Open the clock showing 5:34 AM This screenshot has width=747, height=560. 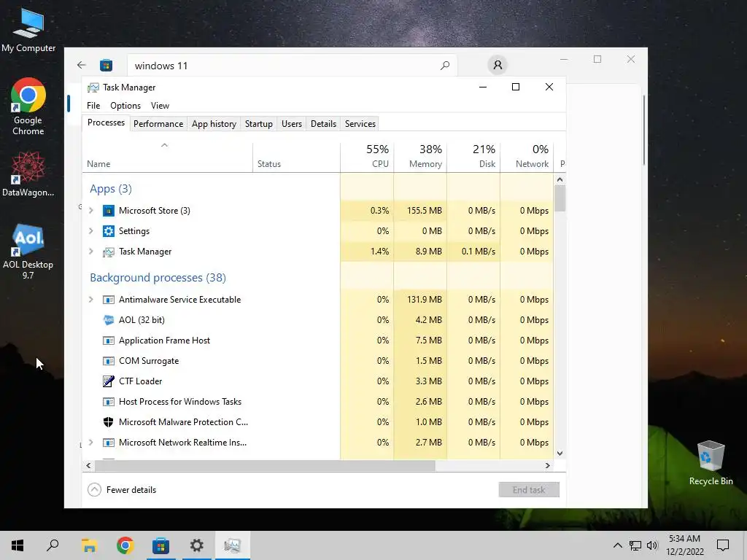684,545
